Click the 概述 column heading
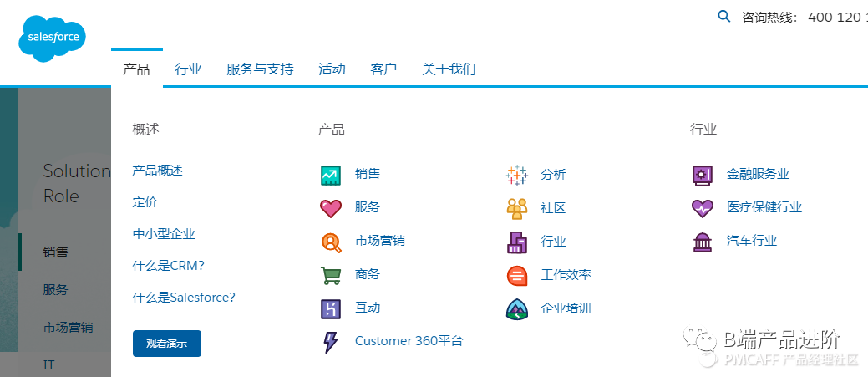This screenshot has height=377, width=868. [x=145, y=130]
